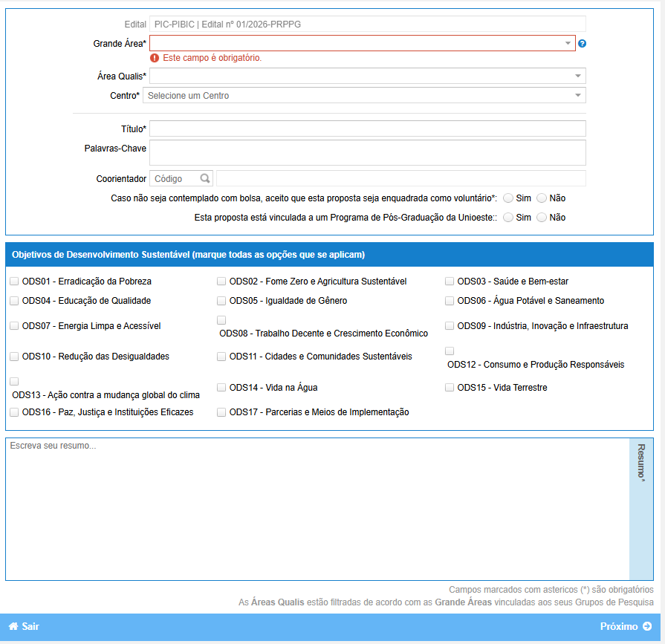
Task: Choose Não for Programa de Pós-Graduação link
Action: (542, 218)
